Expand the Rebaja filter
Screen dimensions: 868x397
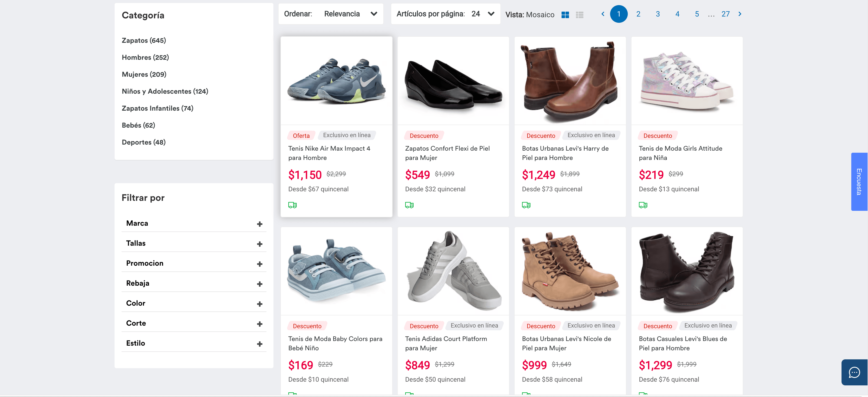click(194, 283)
